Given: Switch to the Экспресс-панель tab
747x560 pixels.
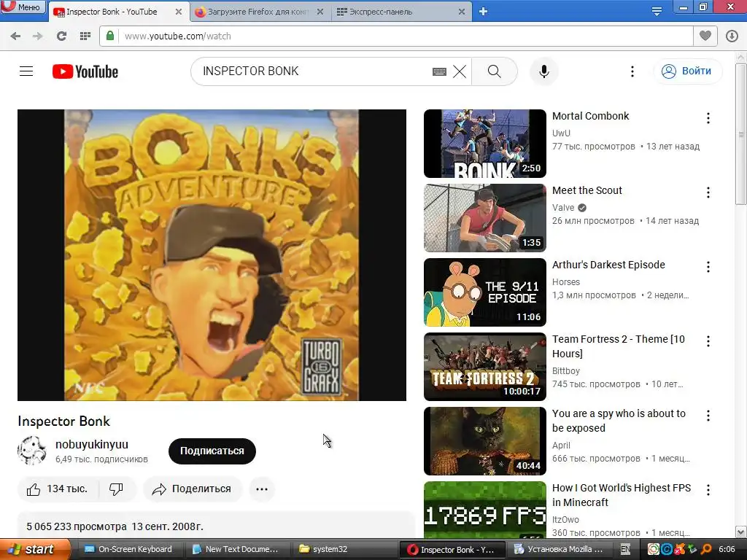Looking at the screenshot, I should click(381, 12).
